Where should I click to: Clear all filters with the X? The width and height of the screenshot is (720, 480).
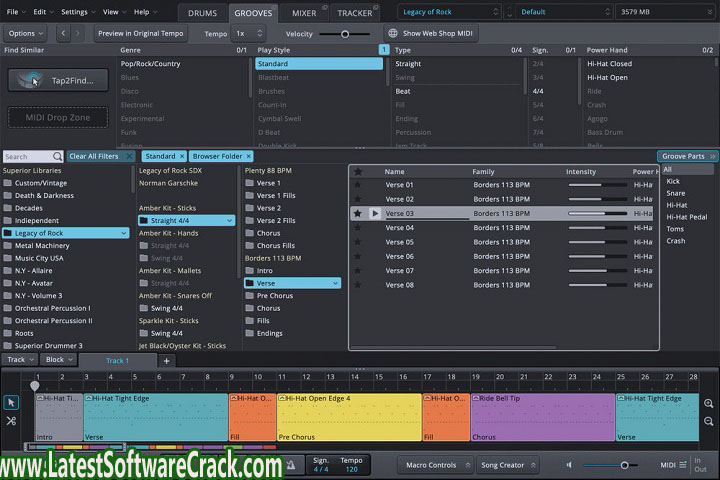[129, 156]
